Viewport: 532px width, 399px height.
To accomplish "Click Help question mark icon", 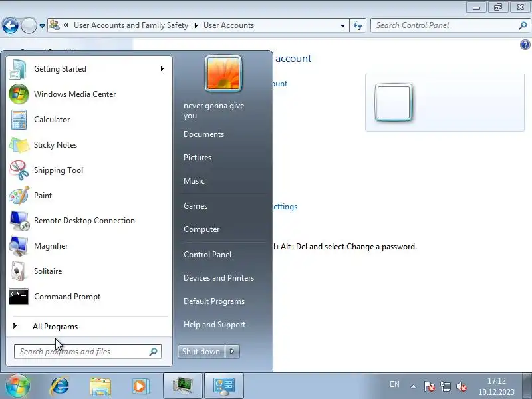I will (x=525, y=45).
